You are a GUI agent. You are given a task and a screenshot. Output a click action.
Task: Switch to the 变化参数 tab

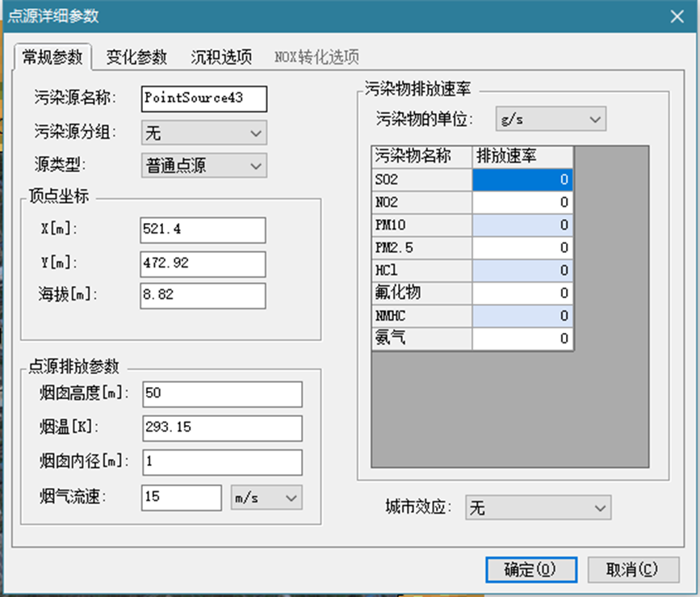click(x=136, y=57)
